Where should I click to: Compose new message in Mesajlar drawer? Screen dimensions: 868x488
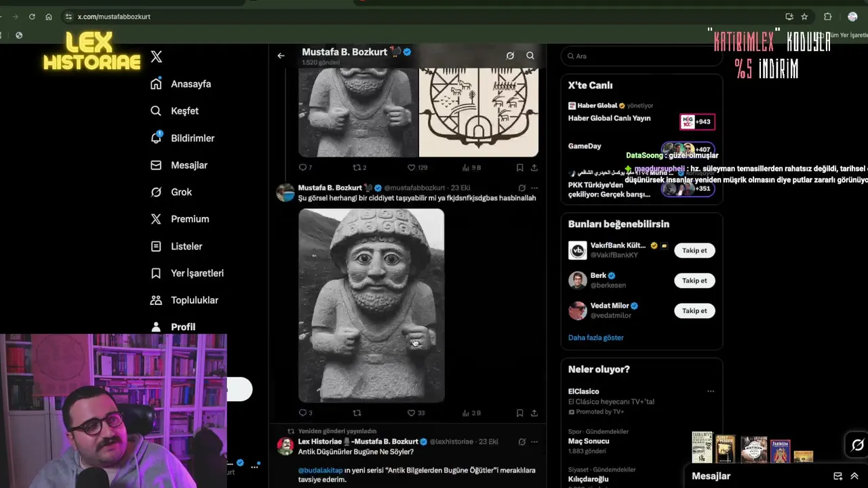tap(837, 476)
